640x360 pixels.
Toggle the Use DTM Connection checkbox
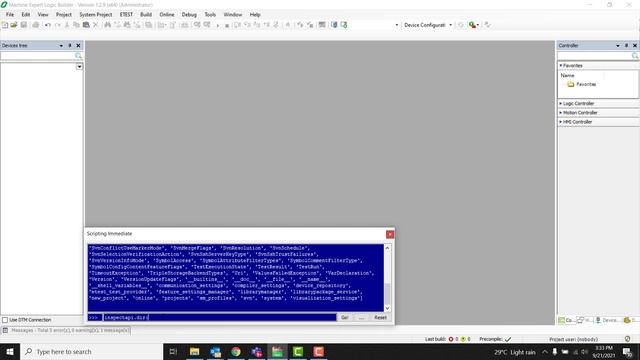pyautogui.click(x=5, y=320)
